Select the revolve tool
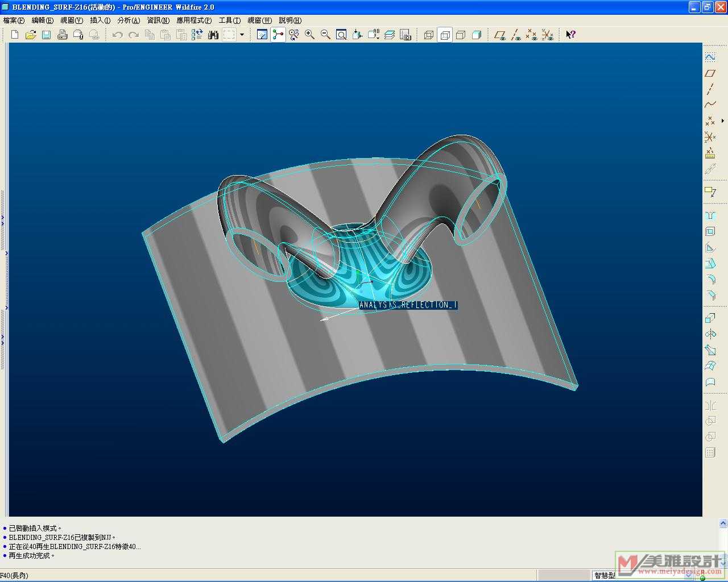 (x=710, y=334)
